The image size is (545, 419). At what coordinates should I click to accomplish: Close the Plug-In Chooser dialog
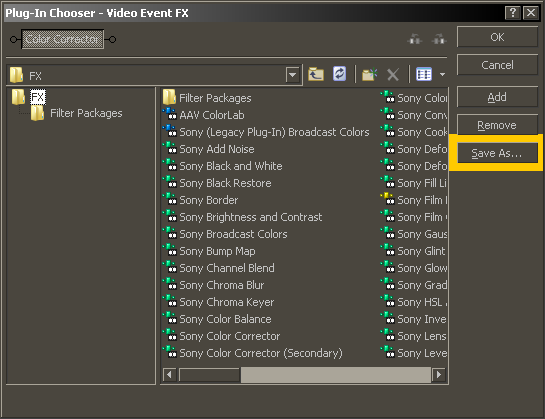531,13
